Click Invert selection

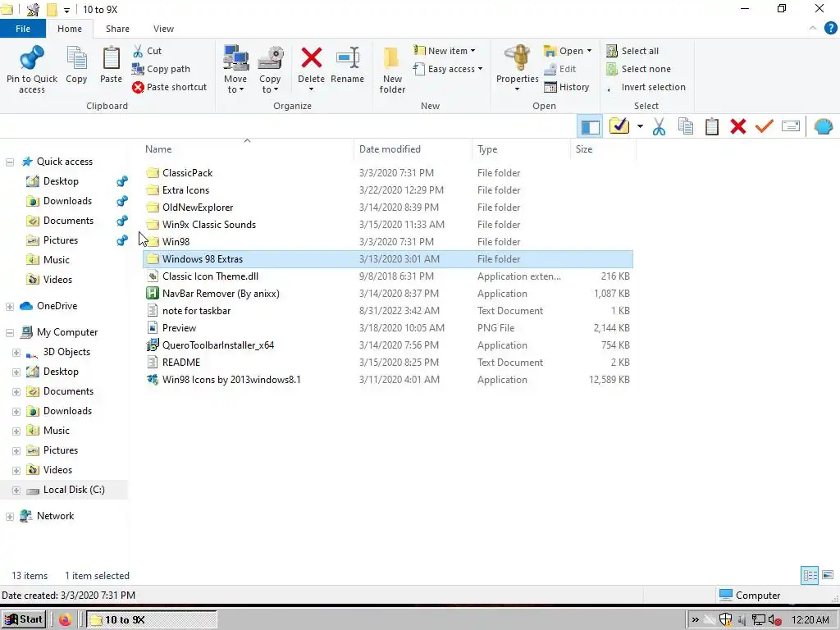pos(646,87)
